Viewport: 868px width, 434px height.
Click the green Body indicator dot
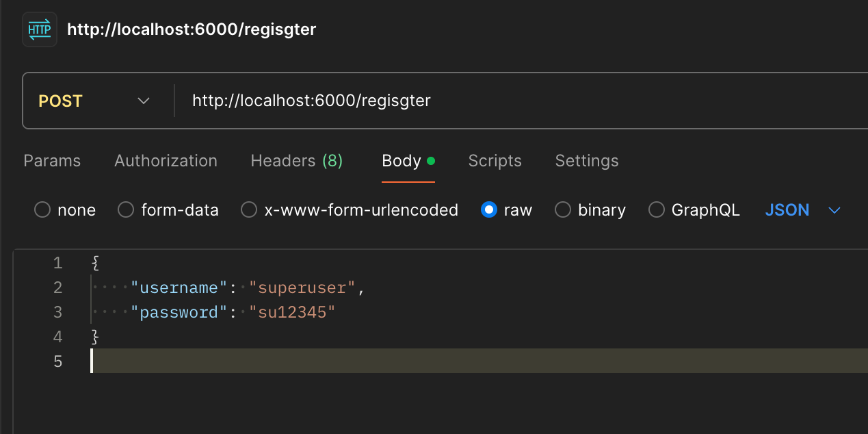point(431,162)
